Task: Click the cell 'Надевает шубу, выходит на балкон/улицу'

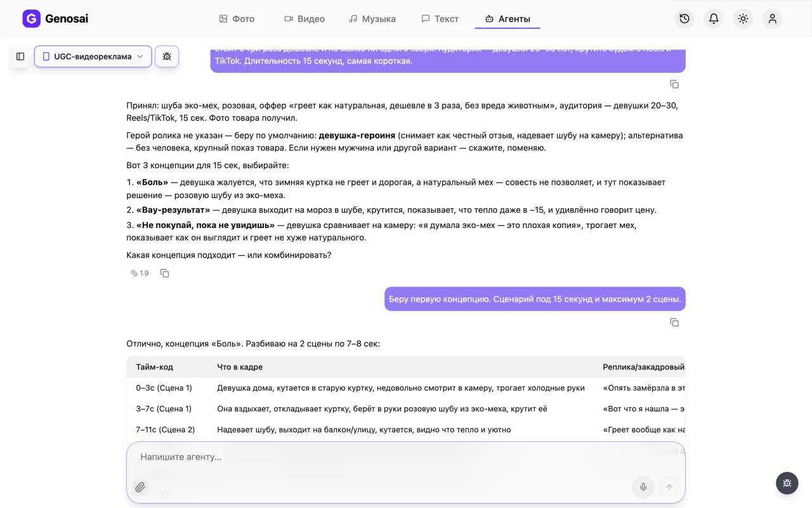Action: coord(364,430)
